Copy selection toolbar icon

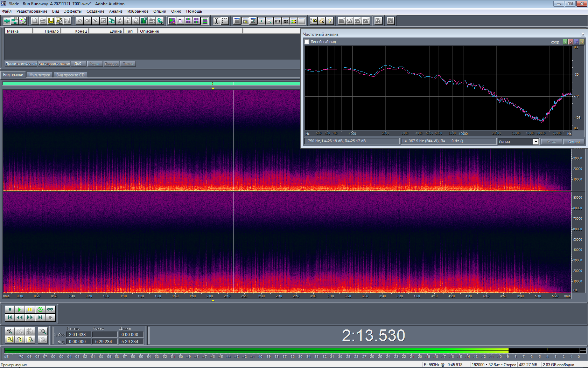pos(112,21)
